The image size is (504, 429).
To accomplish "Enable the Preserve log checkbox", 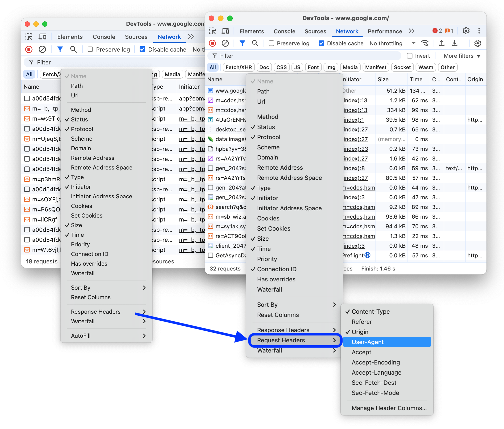I will click(x=272, y=43).
